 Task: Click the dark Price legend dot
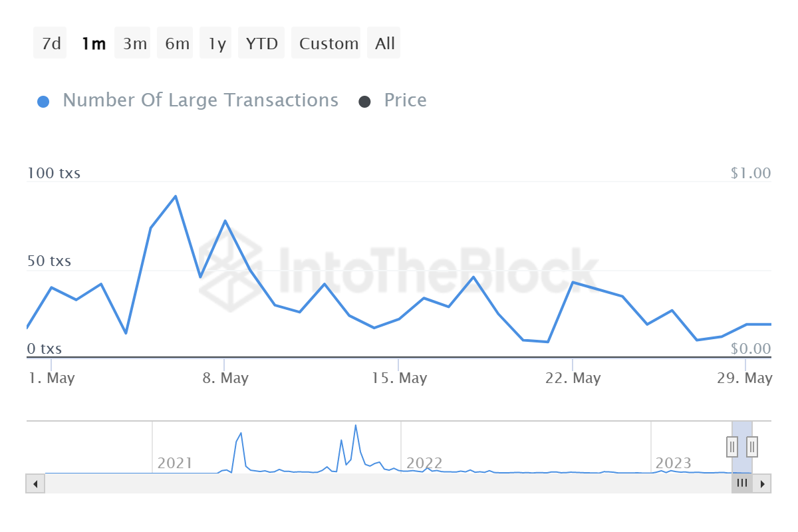(364, 102)
